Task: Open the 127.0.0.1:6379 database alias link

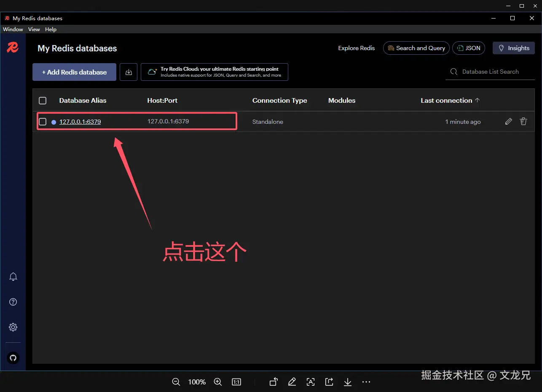Action: (x=80, y=122)
